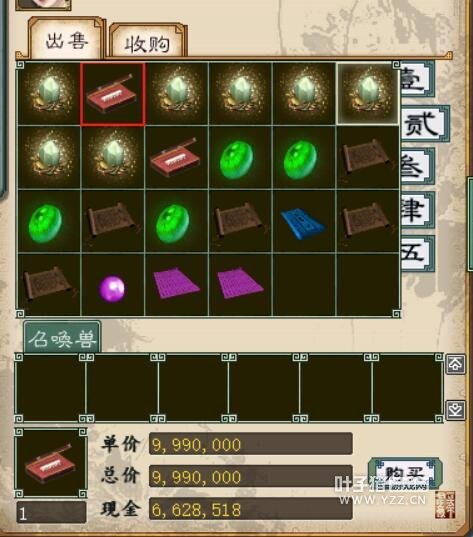Click the 购买 purchase button
The width and height of the screenshot is (473, 537).
[405, 474]
